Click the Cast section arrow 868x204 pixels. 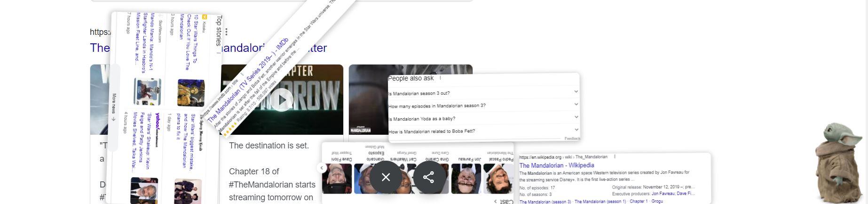[x=496, y=202]
